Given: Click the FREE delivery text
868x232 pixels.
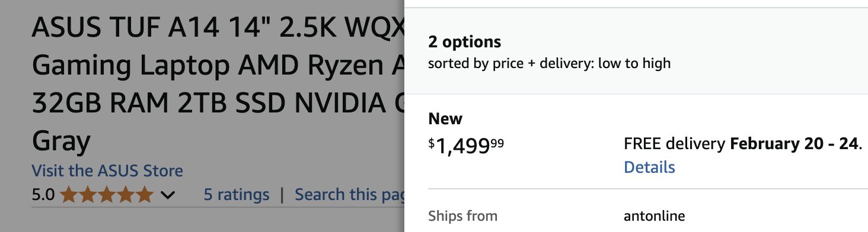Looking at the screenshot, I should point(675,144).
